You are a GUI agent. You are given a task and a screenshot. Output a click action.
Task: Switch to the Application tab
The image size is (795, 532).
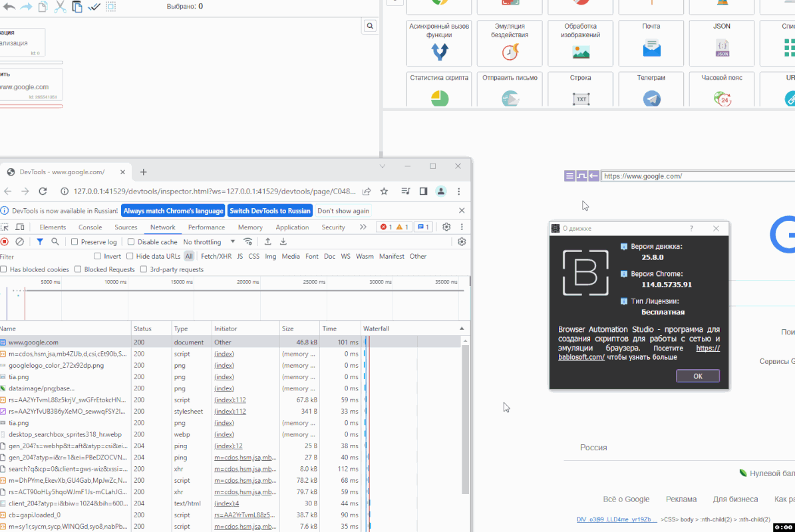pos(292,227)
